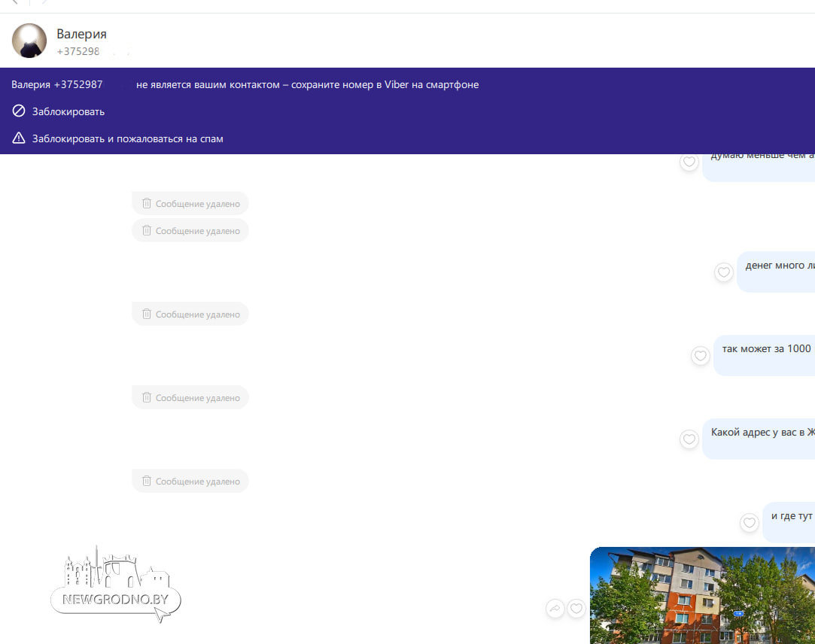815x644 pixels.
Task: Forward the building photo using share arrow
Action: tap(555, 609)
